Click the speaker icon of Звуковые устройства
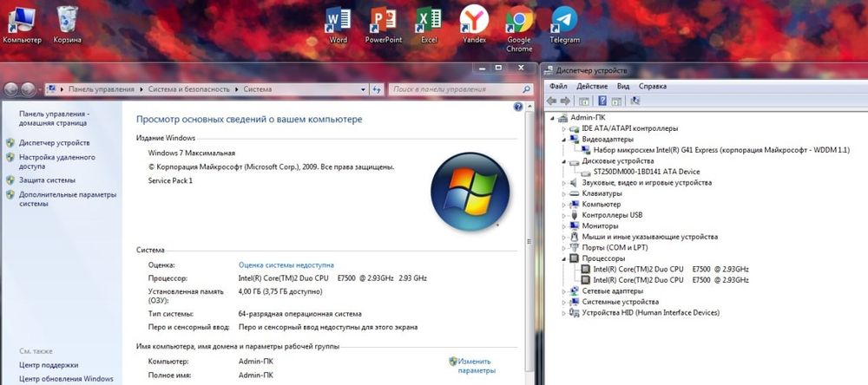 [x=574, y=183]
